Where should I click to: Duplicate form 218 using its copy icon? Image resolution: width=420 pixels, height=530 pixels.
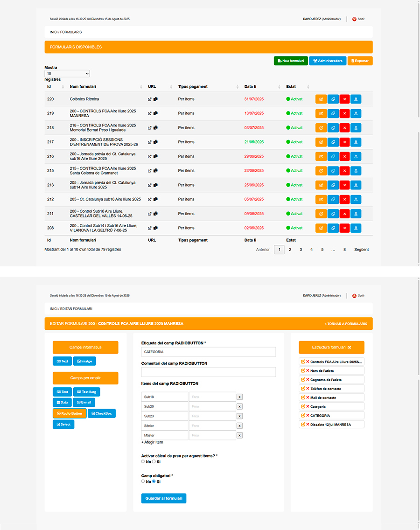click(x=333, y=128)
